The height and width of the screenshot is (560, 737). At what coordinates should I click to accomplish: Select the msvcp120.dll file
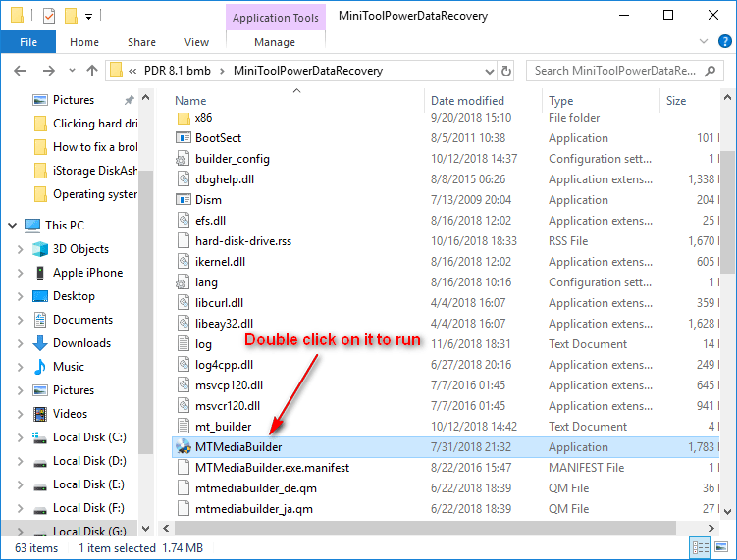tap(446, 385)
